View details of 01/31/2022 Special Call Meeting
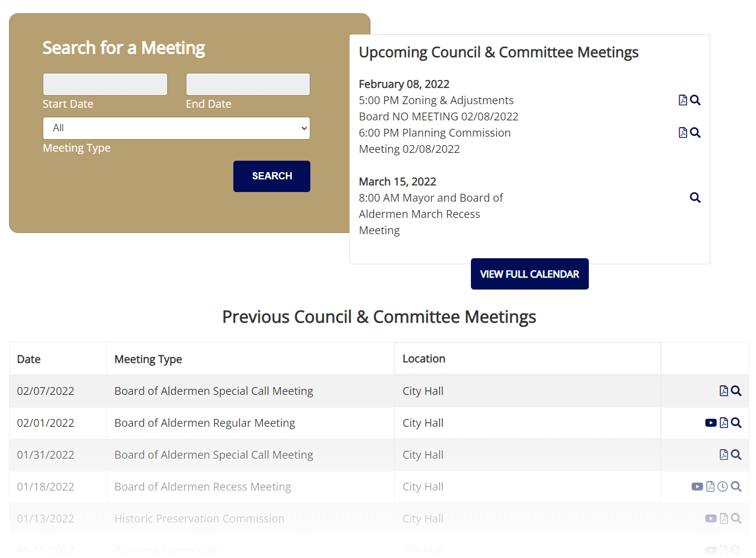 coord(736,455)
